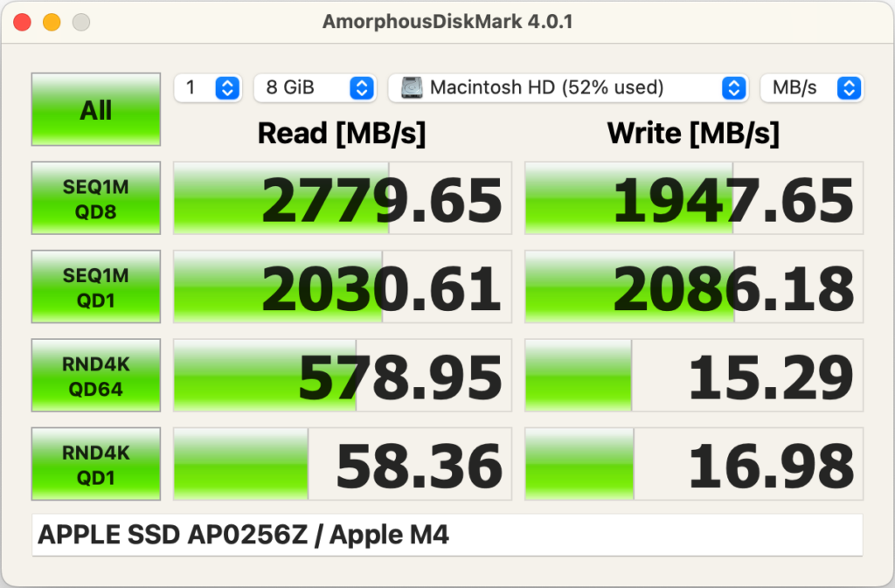
Task: Click the 58.36 RND4K QD1 read result
Action: tap(343, 464)
